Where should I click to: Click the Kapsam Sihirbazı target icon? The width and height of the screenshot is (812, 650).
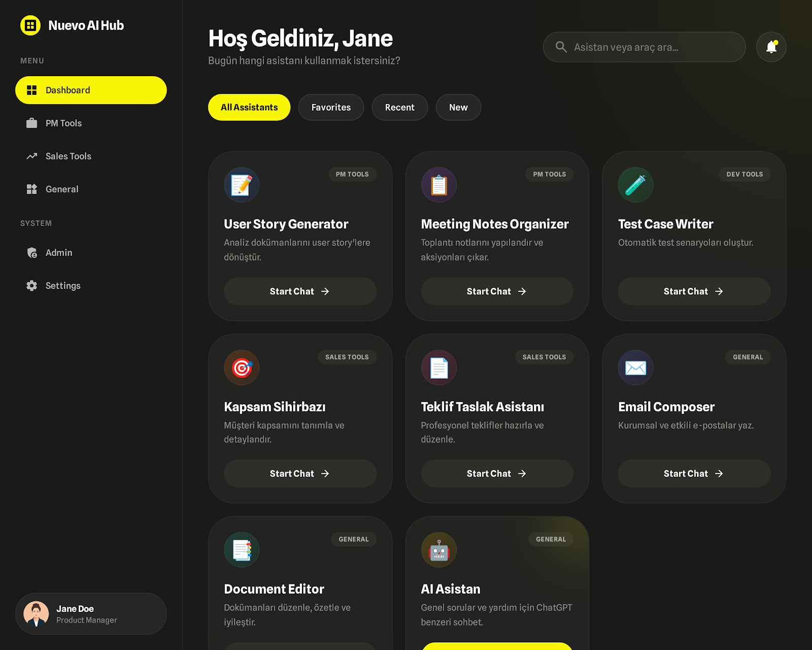[242, 368]
